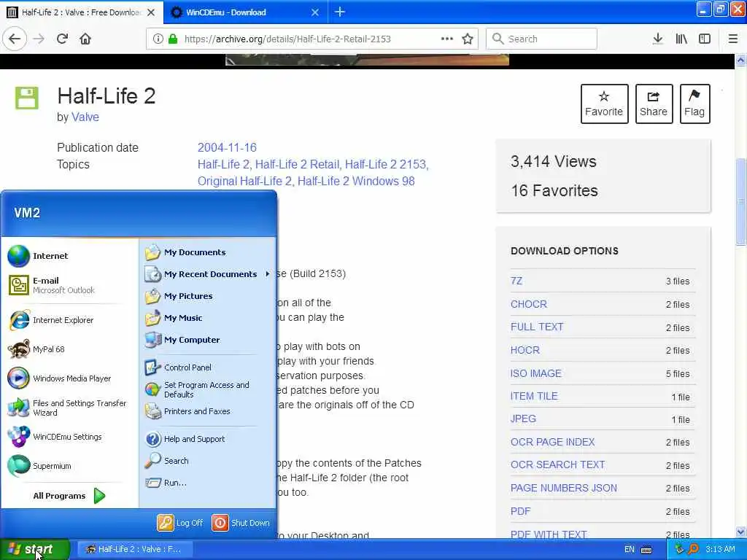Open the Half-Life 2 Windows 98 topic

point(356,182)
